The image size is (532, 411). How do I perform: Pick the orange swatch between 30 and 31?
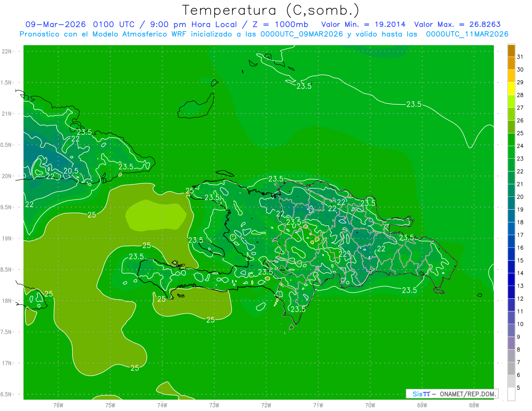tap(511, 63)
